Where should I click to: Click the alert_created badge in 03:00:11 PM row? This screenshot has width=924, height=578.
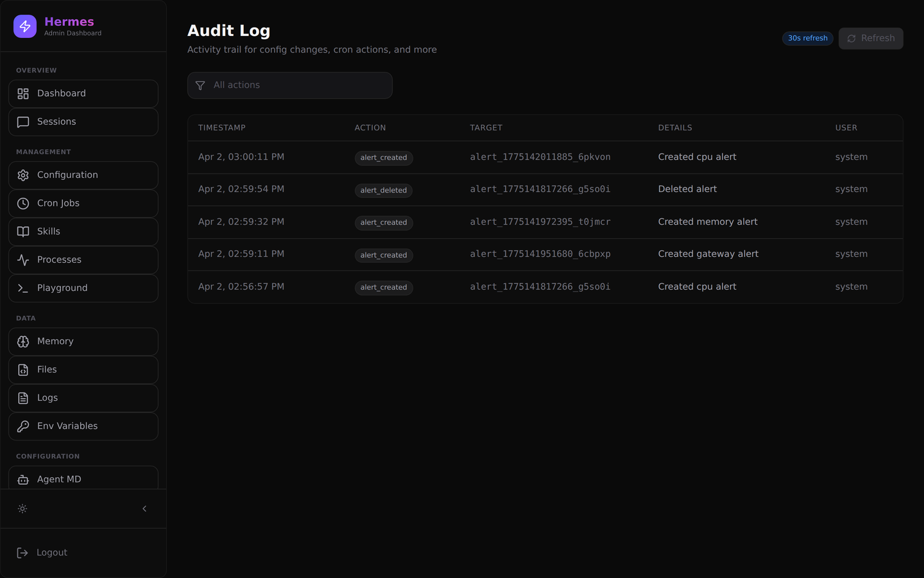pyautogui.click(x=384, y=158)
